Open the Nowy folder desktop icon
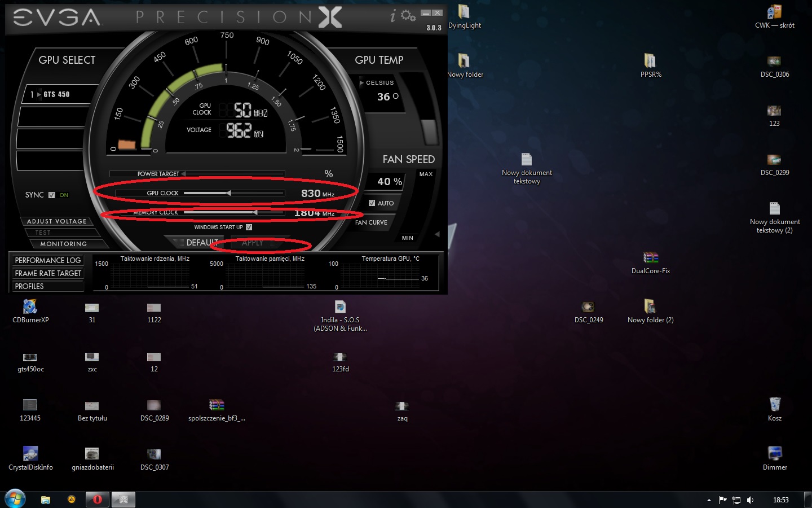 point(465,66)
